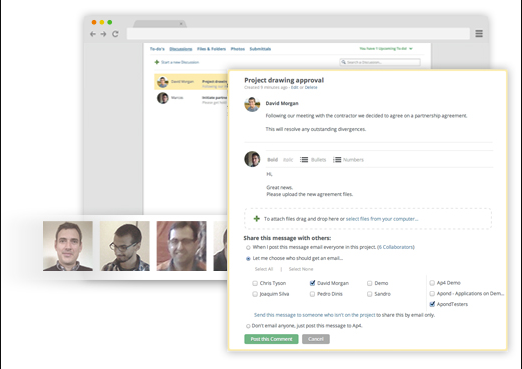Check the Demo checkbox
This screenshot has height=369, width=522.
pos(370,283)
